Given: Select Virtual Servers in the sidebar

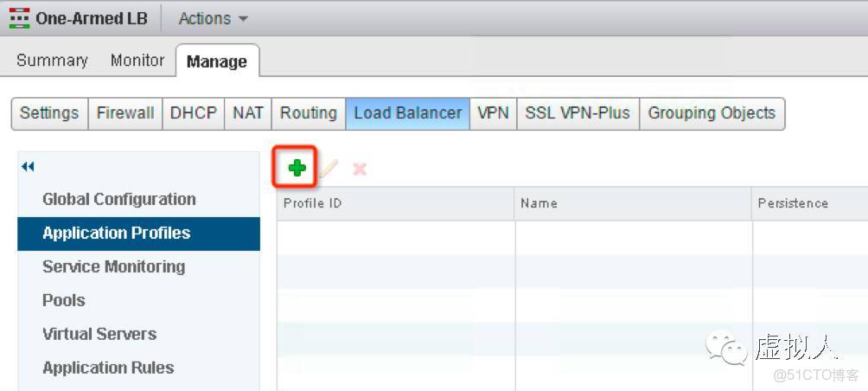Looking at the screenshot, I should point(138,335).
